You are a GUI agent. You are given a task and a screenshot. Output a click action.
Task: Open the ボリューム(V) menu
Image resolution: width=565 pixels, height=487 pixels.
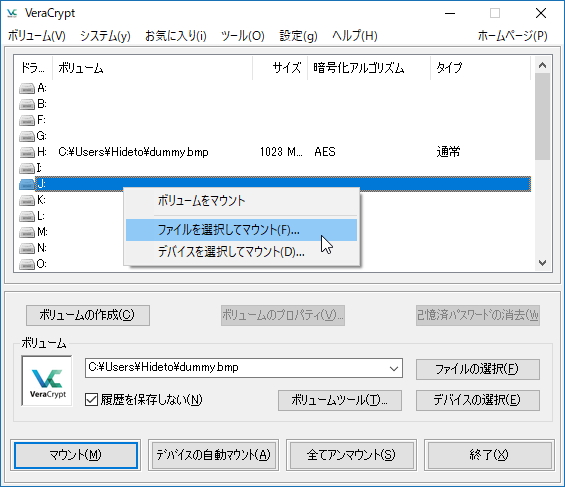point(37,36)
